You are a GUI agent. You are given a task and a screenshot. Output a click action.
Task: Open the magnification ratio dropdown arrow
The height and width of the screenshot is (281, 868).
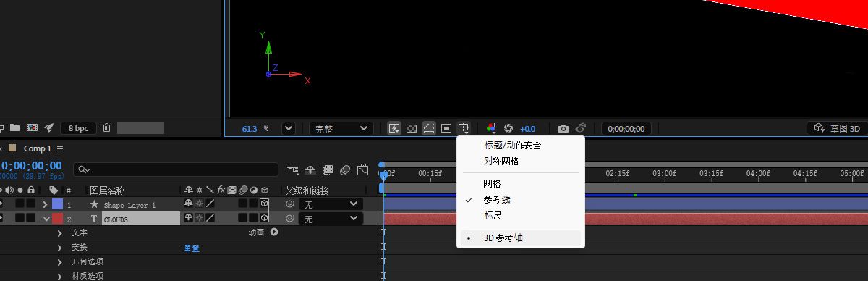[x=289, y=128]
